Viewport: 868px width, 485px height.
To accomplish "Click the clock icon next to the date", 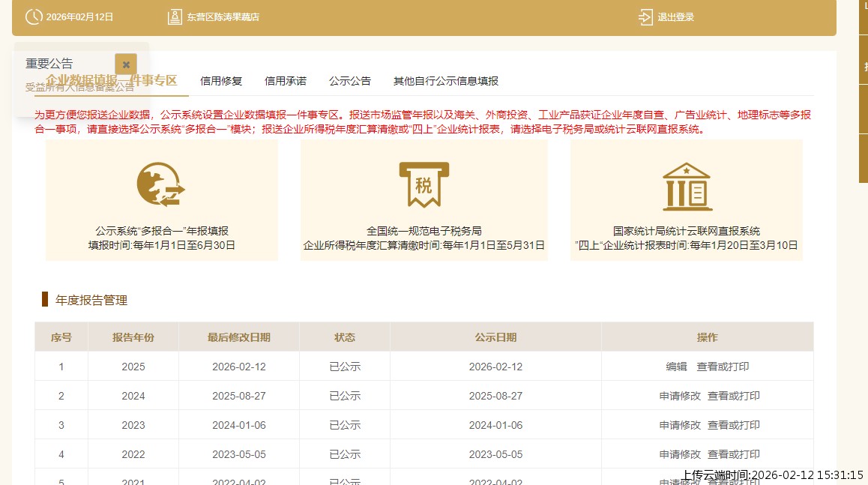I will pos(34,17).
